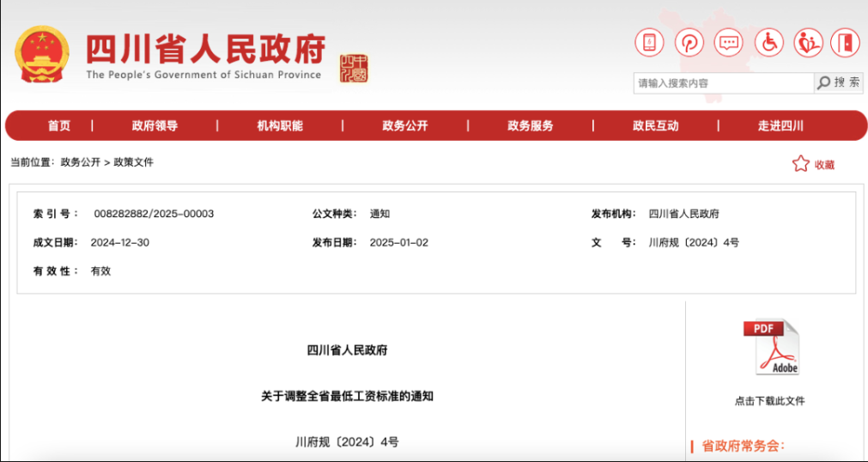Click 点击下载此文件 download link
Screen dimensions: 868x462
tap(769, 401)
